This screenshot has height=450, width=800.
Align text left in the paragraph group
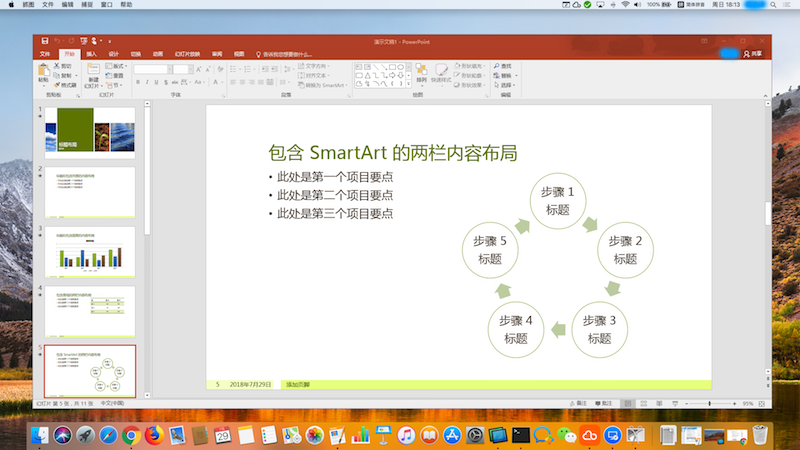click(x=233, y=82)
